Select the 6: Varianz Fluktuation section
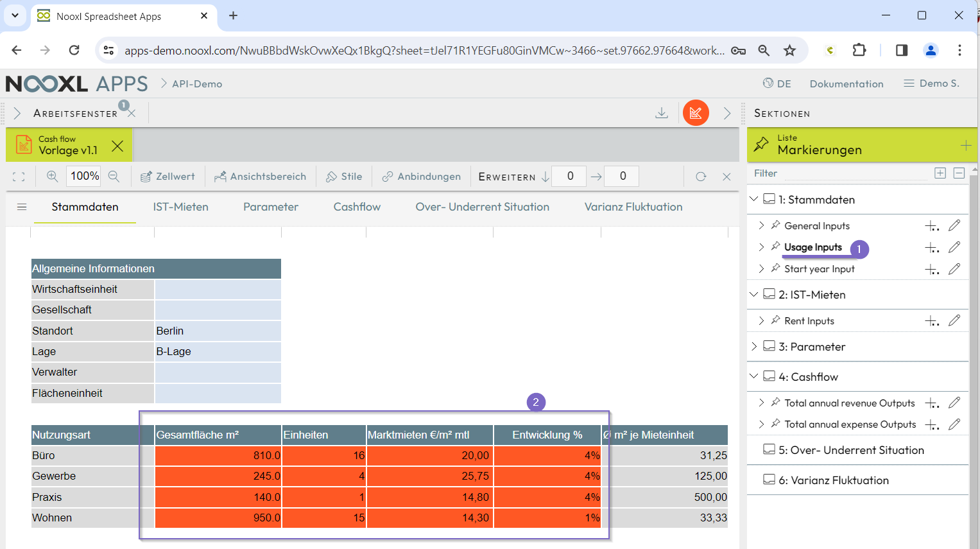Image resolution: width=980 pixels, height=549 pixels. coord(834,480)
